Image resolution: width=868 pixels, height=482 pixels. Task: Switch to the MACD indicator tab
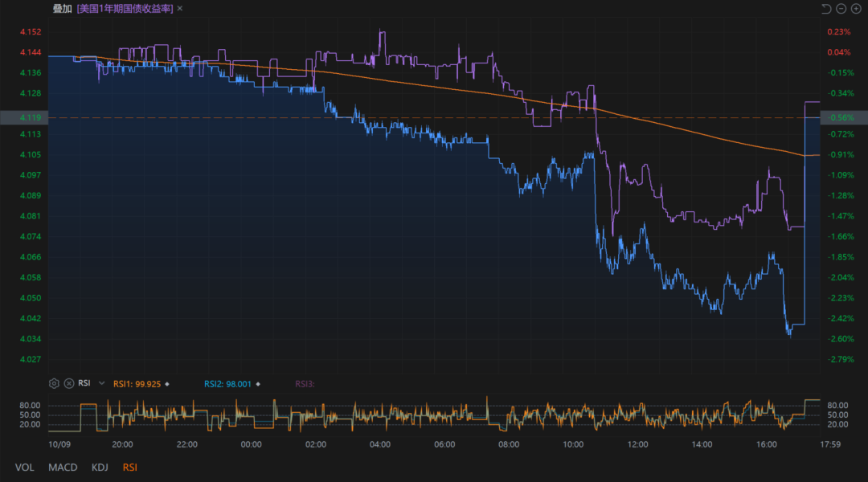click(x=63, y=468)
